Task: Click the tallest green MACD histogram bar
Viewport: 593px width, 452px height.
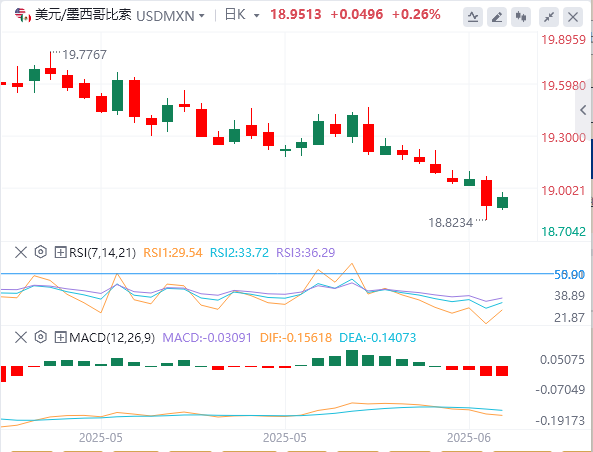Action: pos(352,358)
